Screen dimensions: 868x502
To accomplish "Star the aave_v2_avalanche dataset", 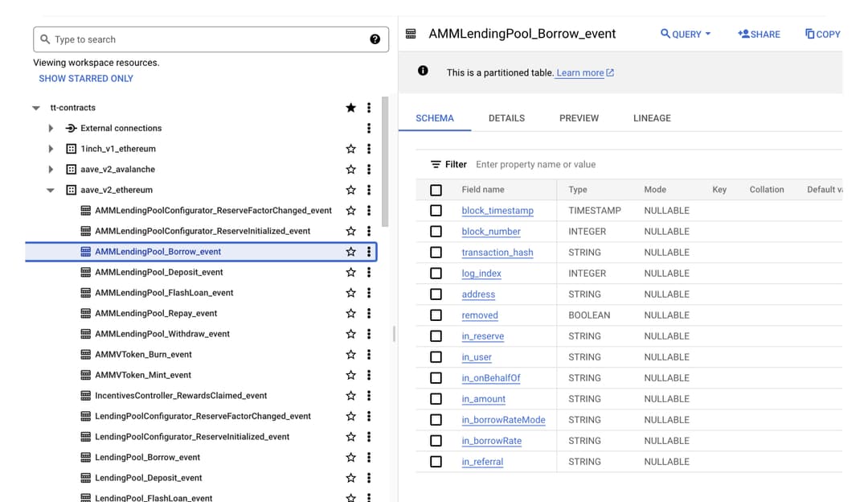I will click(x=350, y=170).
